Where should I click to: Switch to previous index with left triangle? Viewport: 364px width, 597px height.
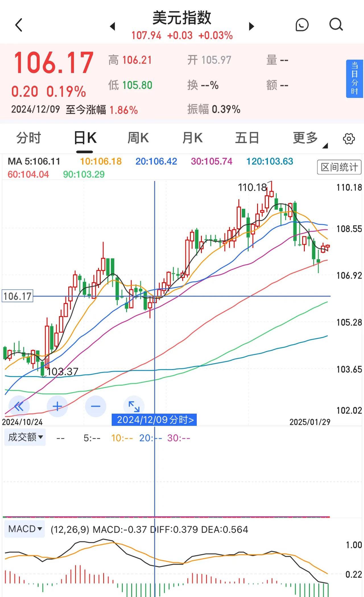click(x=113, y=26)
